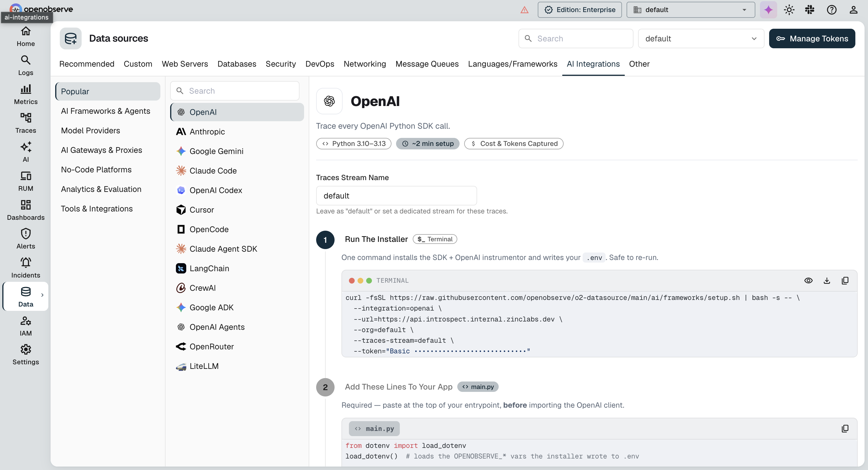Expand the Data menu chevron in sidebar
The width and height of the screenshot is (868, 470).
42,295
